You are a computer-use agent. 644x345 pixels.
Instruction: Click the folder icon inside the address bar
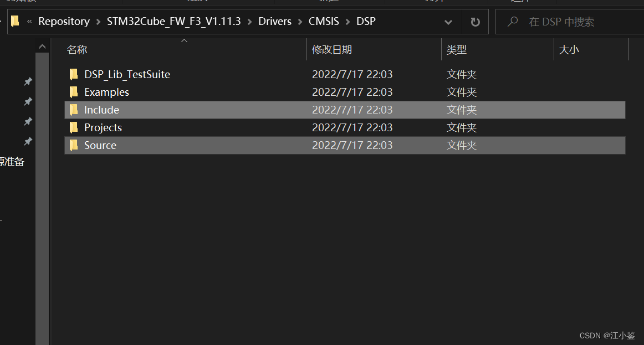point(15,21)
